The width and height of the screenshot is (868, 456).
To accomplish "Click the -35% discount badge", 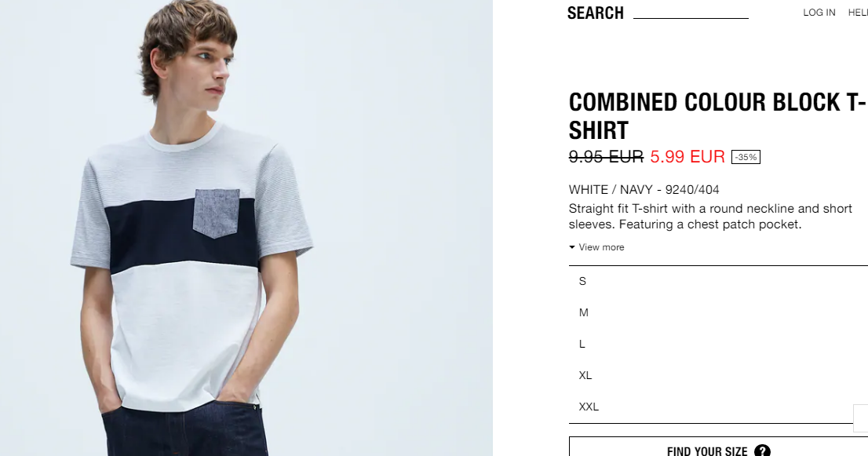I will [746, 157].
